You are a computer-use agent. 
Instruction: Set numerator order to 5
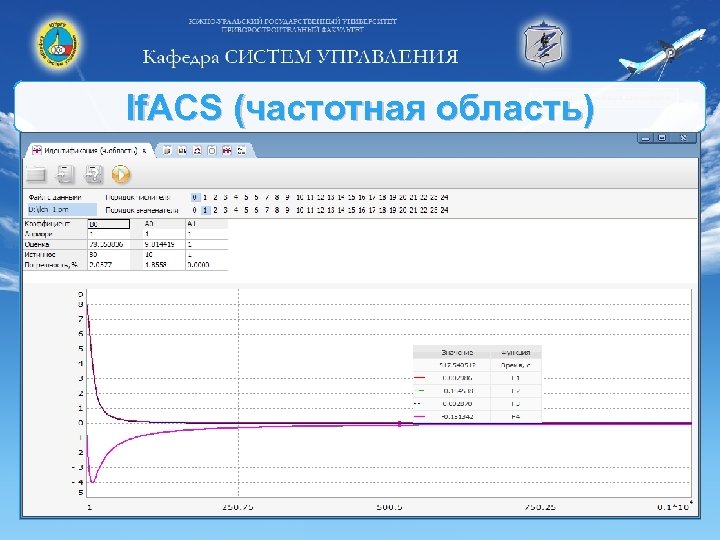[x=246, y=197]
